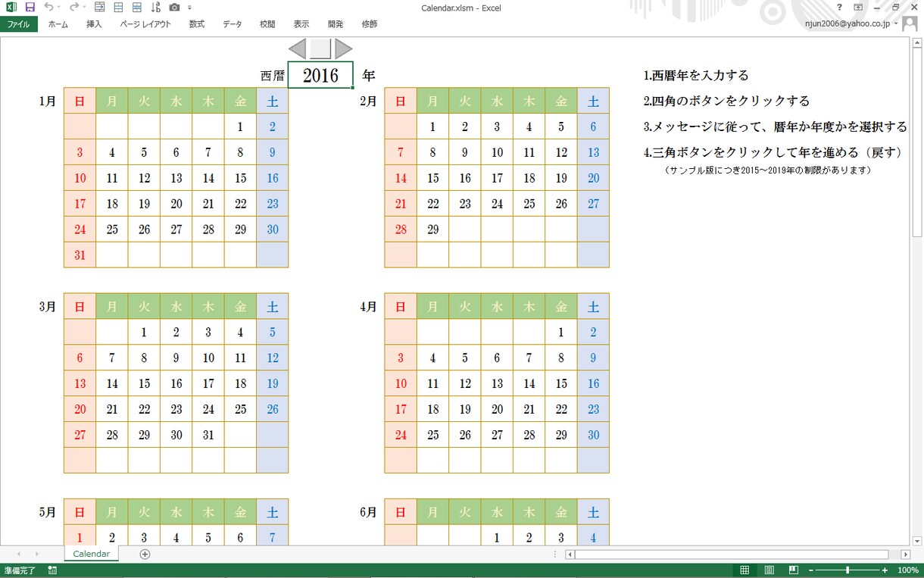
Task: Click the user profile avatar icon
Action: (910, 24)
